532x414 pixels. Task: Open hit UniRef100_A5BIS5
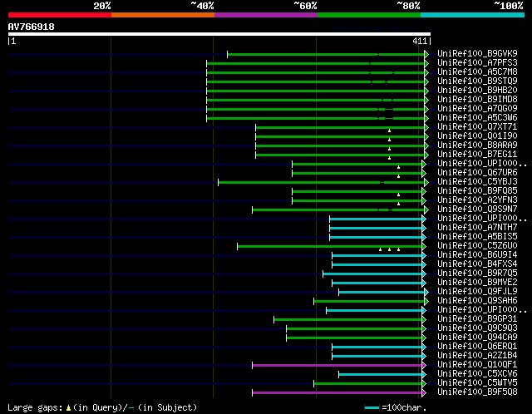[x=477, y=237]
